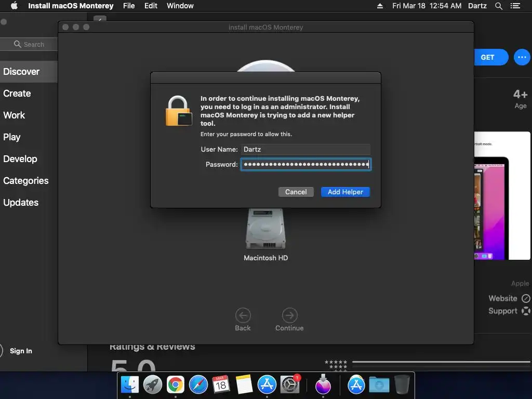Select Work in App Store sidebar

(x=14, y=115)
